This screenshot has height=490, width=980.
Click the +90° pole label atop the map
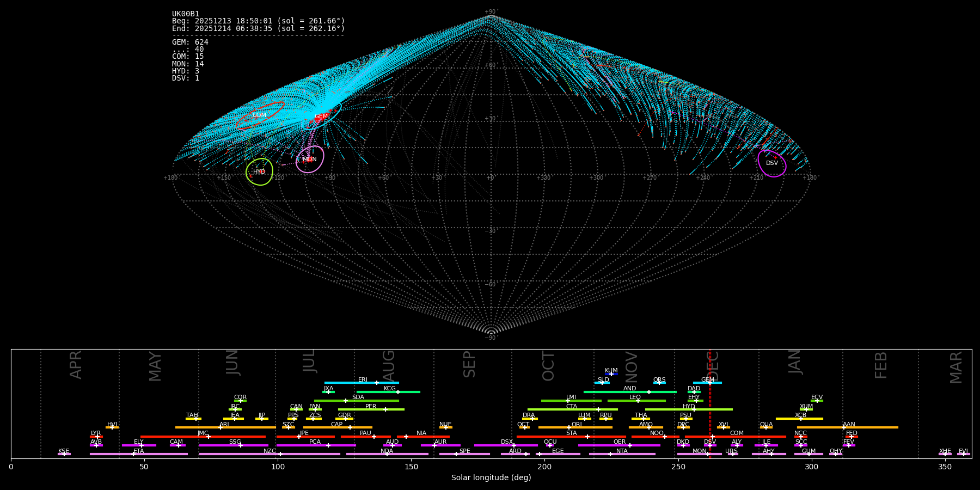491,12
